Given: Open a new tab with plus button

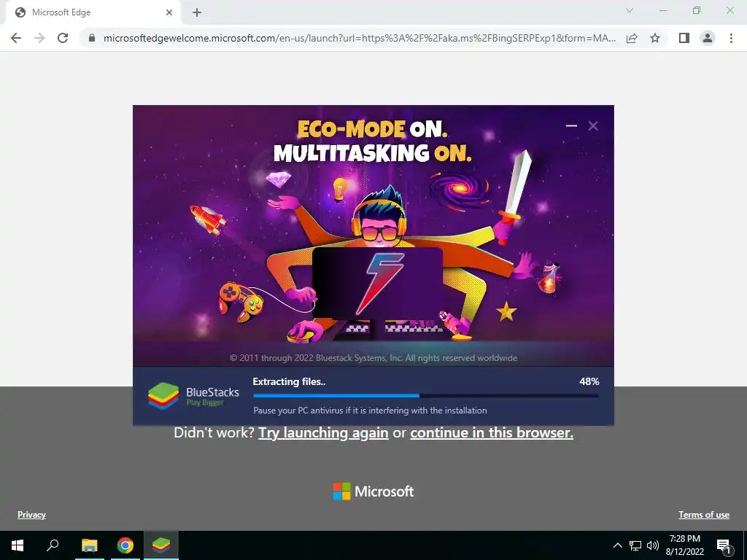Looking at the screenshot, I should (197, 12).
